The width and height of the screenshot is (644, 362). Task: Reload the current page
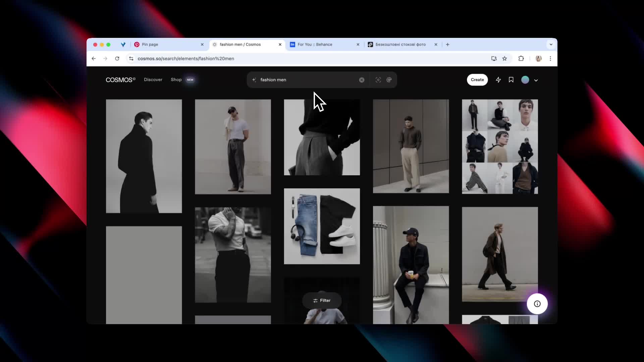click(117, 58)
